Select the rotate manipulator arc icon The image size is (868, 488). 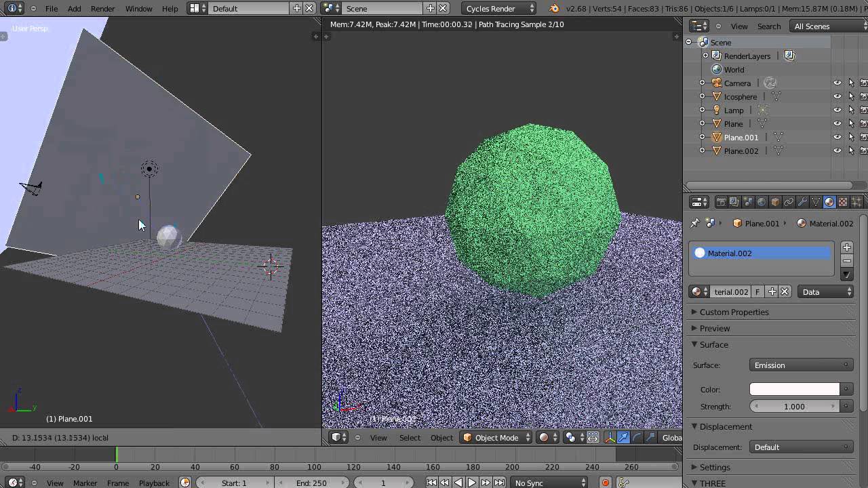[x=637, y=438]
